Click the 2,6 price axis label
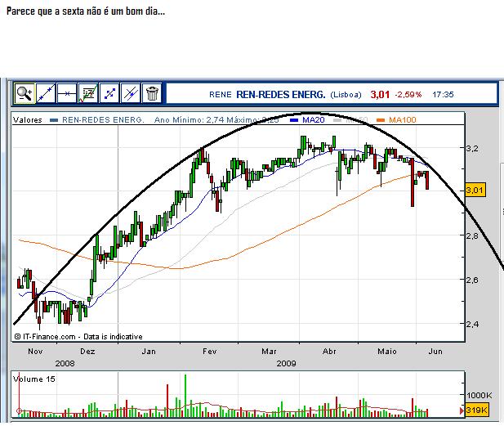 pyautogui.click(x=472, y=280)
